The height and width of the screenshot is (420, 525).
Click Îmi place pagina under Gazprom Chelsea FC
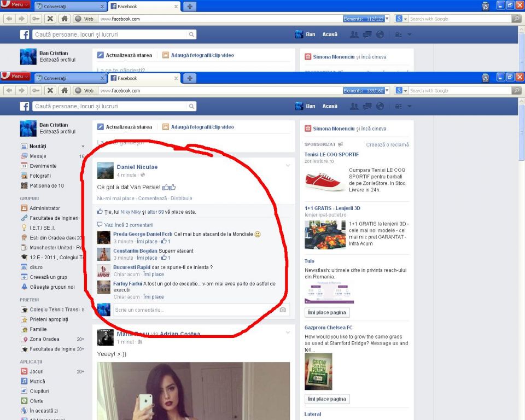tap(327, 399)
